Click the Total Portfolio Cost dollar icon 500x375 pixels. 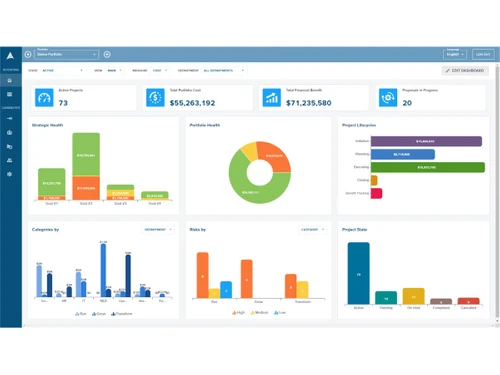[155, 97]
